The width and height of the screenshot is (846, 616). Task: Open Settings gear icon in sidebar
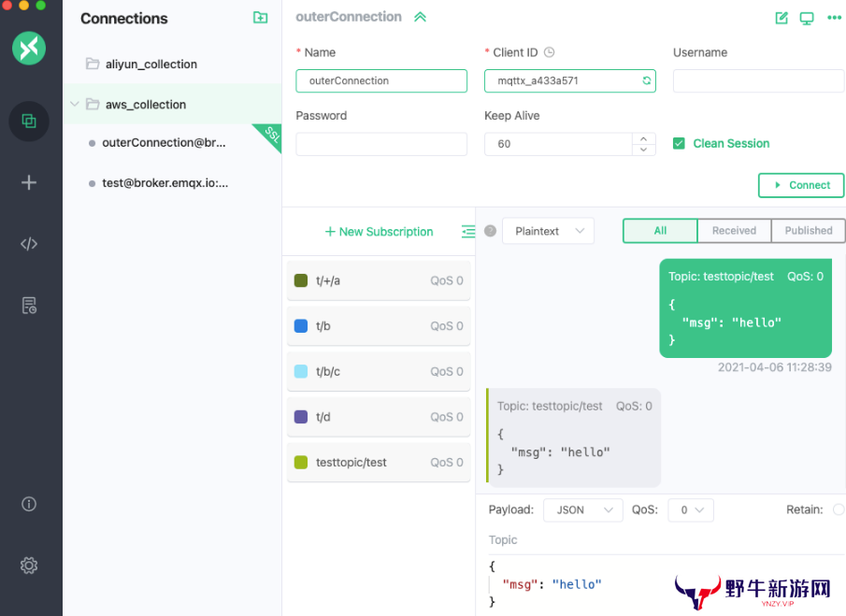click(29, 566)
